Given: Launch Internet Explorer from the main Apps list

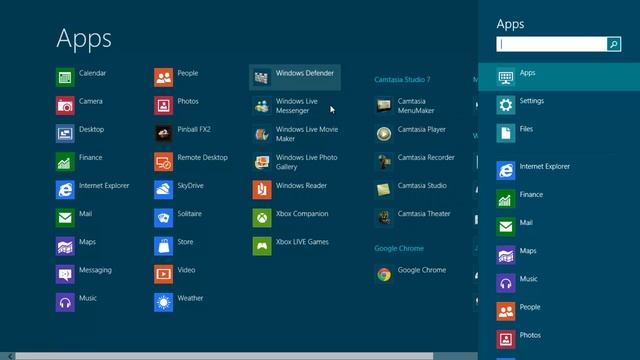Looking at the screenshot, I should click(x=65, y=190).
